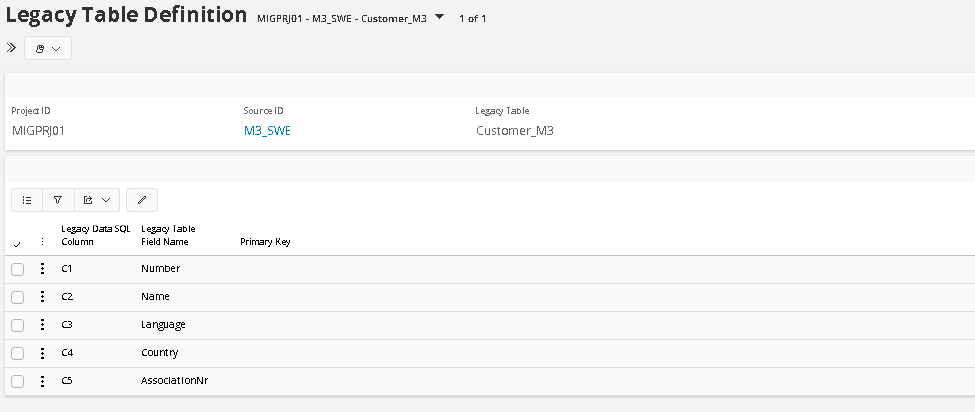Screen dimensions: 975x412
Task: Click the double chevron expand icon
Action: [11, 48]
